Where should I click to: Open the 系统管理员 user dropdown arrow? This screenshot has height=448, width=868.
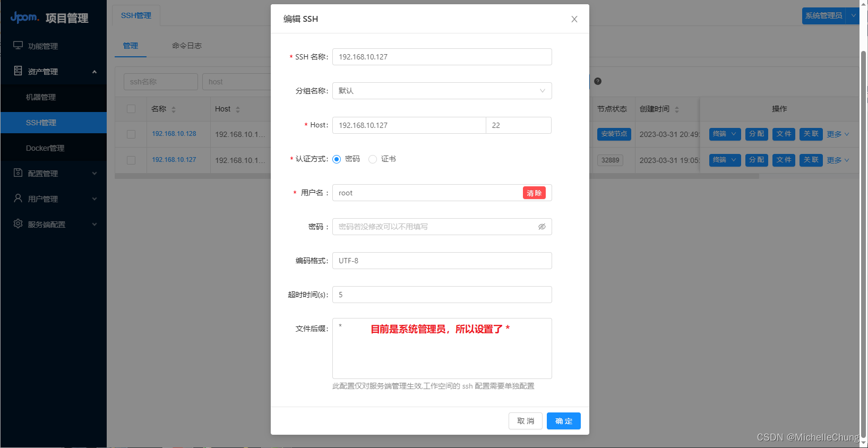tap(853, 16)
